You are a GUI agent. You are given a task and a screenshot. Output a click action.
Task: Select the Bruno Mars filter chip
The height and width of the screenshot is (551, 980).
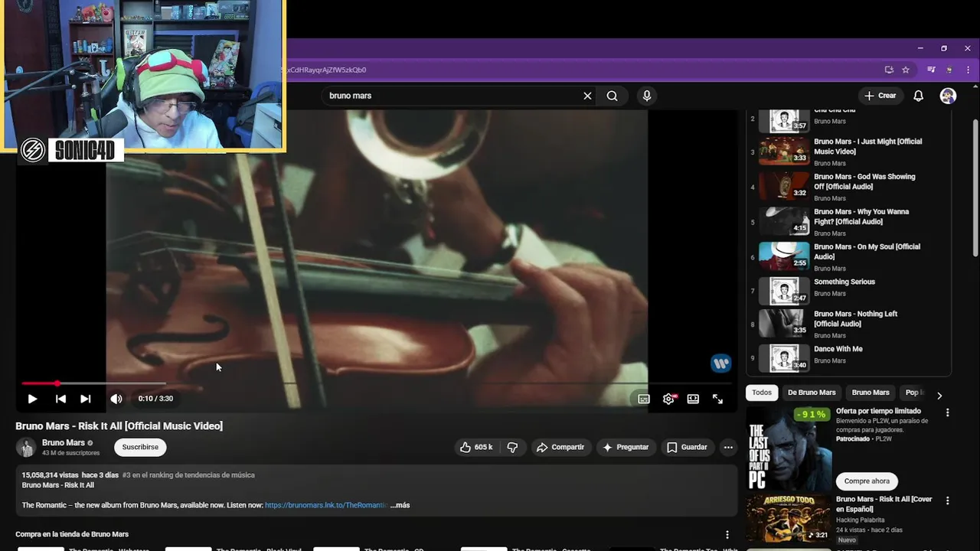(871, 393)
